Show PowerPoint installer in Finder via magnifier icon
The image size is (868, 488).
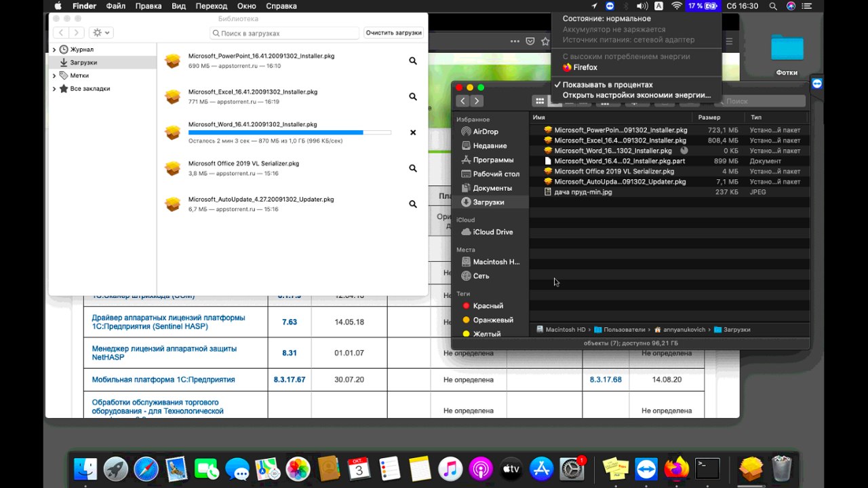(413, 61)
